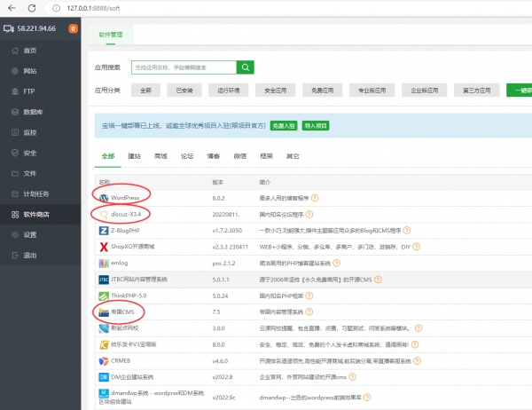Image resolution: width=532 pixels, height=410 pixels.
Task: Click the ShopXO red X icon
Action: (104, 247)
